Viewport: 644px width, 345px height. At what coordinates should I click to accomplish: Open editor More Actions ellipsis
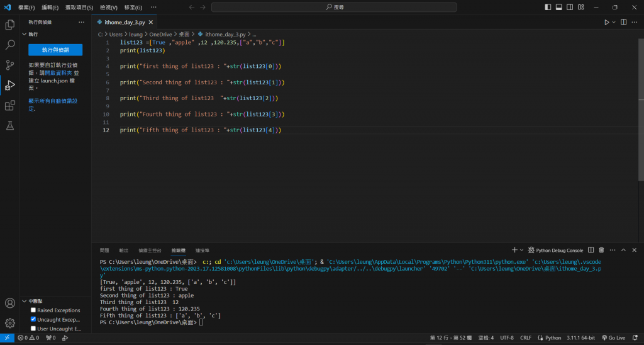[635, 22]
